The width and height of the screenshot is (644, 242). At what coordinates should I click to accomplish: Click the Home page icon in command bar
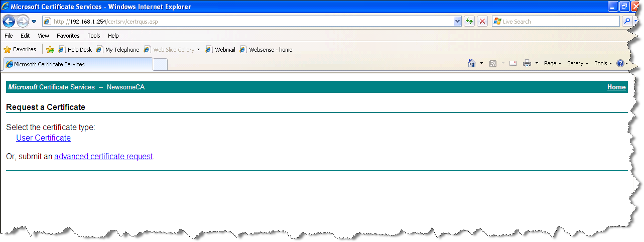click(472, 63)
